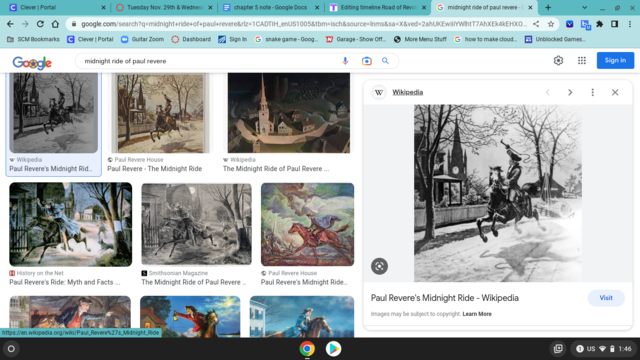Open Google quick settings gear
This screenshot has width=640, height=360.
point(558,60)
